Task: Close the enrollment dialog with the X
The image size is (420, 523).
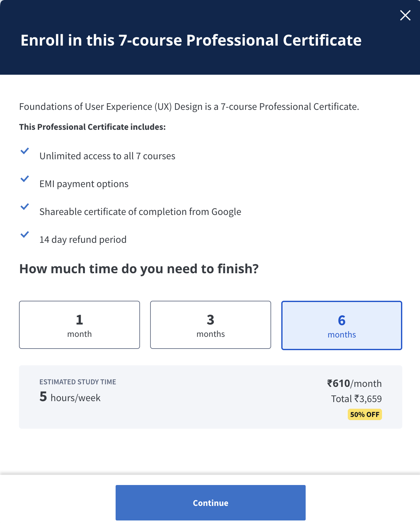Action: click(405, 15)
